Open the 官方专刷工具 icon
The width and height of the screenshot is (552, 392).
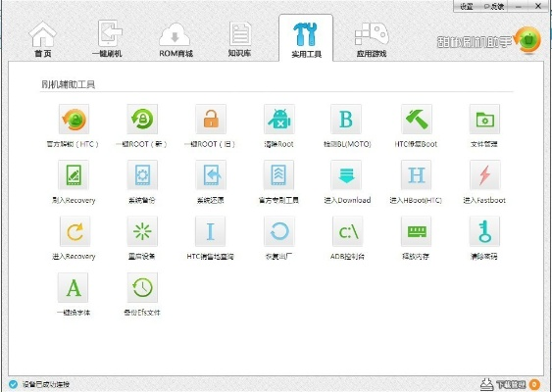coord(279,175)
